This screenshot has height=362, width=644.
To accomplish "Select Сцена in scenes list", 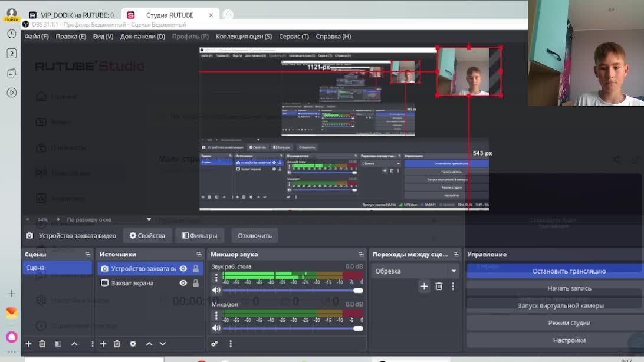I will [x=57, y=268].
